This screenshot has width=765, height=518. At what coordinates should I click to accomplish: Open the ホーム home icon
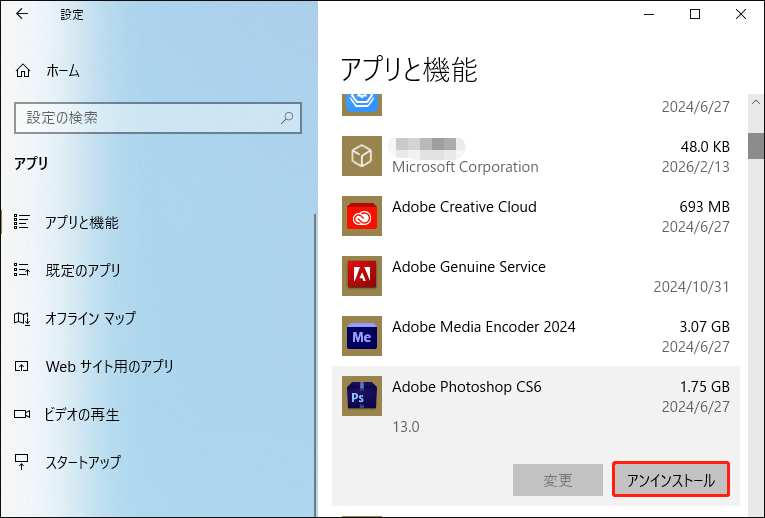click(22, 71)
